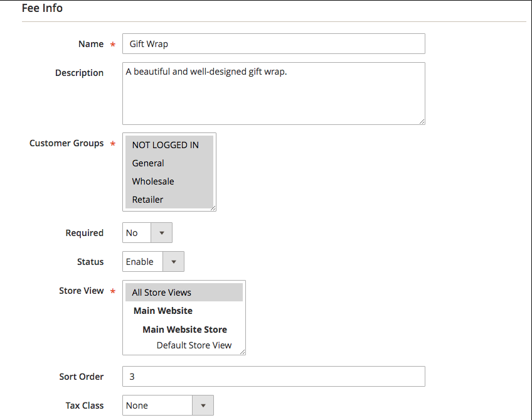Screen dimensions: 532x420
Task: Click the Description field label
Action: (80, 73)
